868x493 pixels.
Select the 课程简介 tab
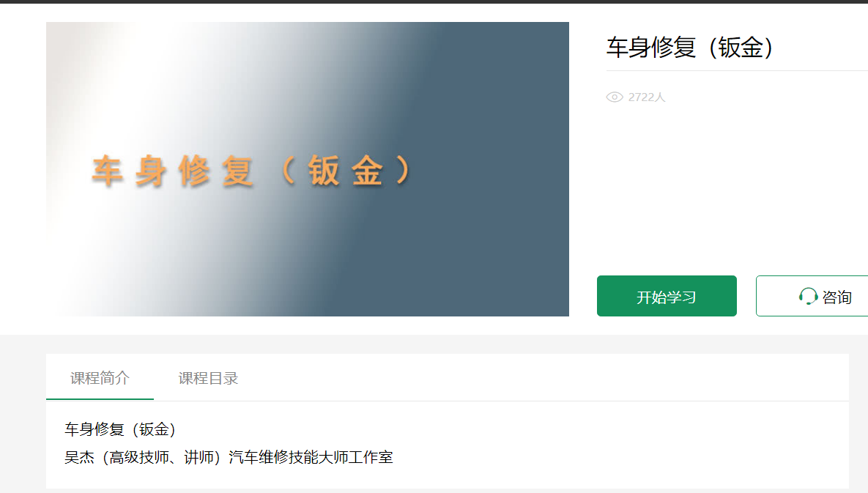point(100,378)
